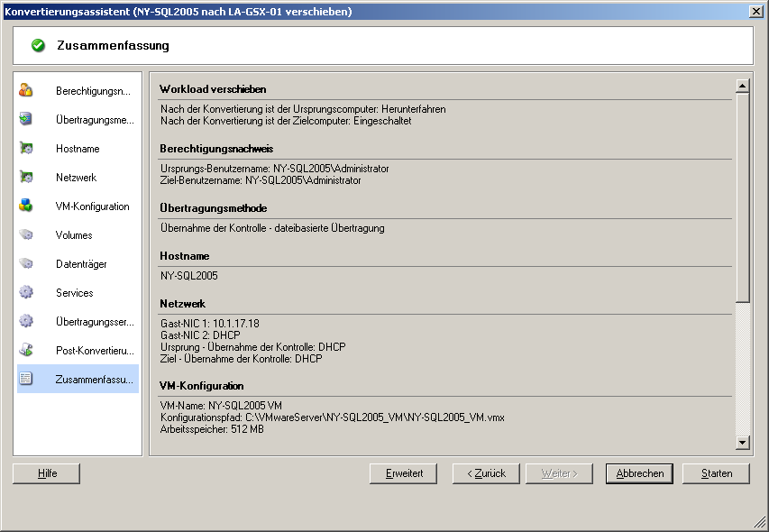The width and height of the screenshot is (769, 532).
Task: Click the green checkmark status icon
Action: [38, 46]
